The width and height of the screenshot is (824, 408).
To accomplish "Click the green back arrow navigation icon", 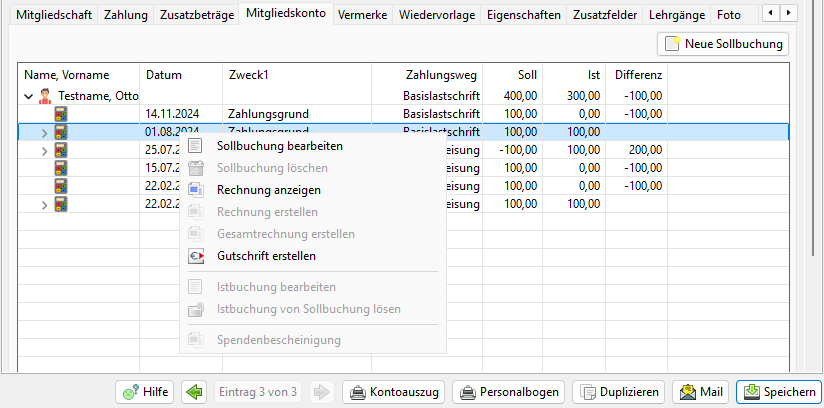I will coord(195,392).
